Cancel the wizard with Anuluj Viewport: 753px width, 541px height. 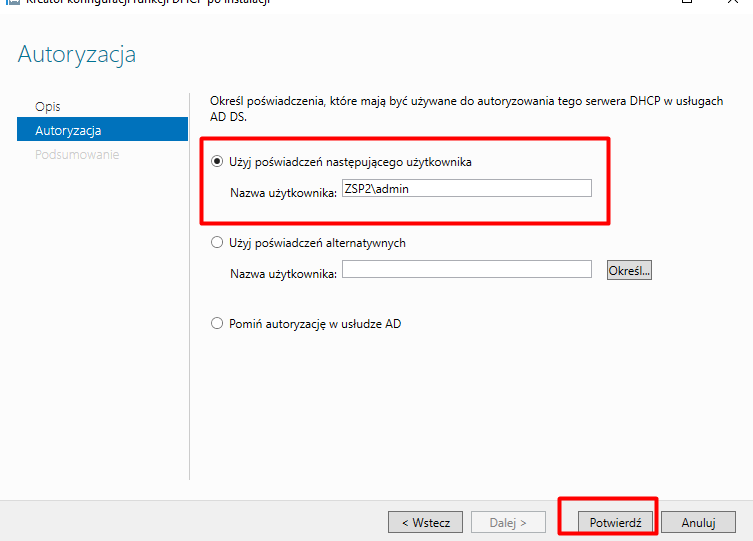698,522
